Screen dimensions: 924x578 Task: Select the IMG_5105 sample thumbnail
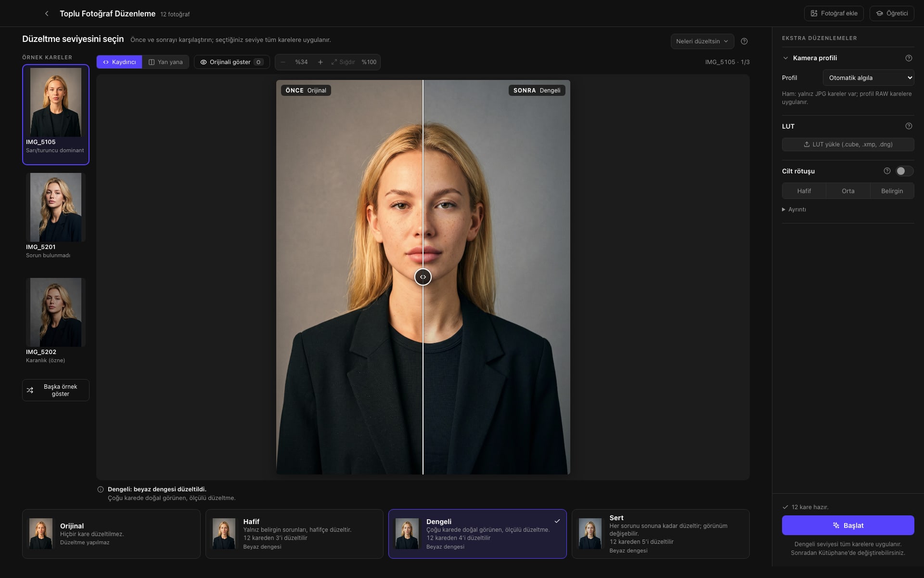point(56,115)
